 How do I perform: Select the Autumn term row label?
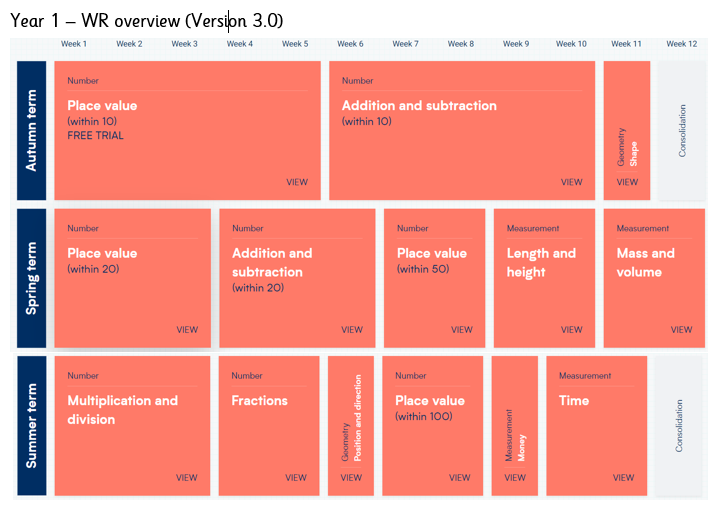[32, 130]
